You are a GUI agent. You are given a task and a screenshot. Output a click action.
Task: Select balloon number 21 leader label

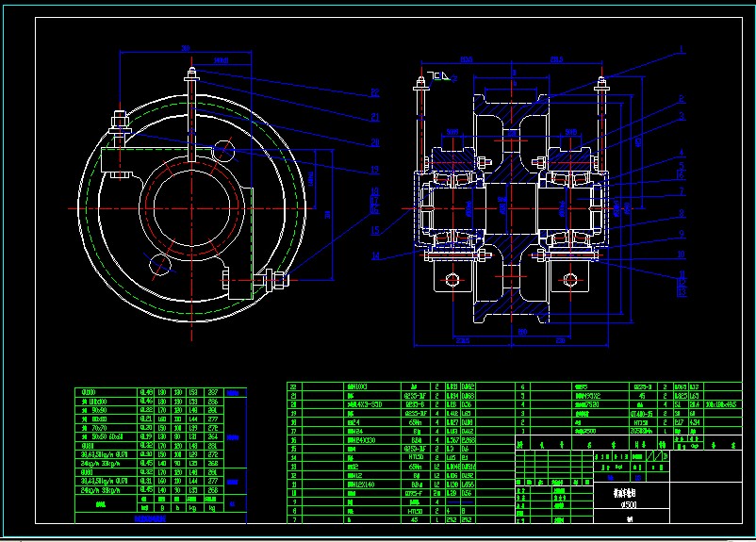pyautogui.click(x=374, y=117)
